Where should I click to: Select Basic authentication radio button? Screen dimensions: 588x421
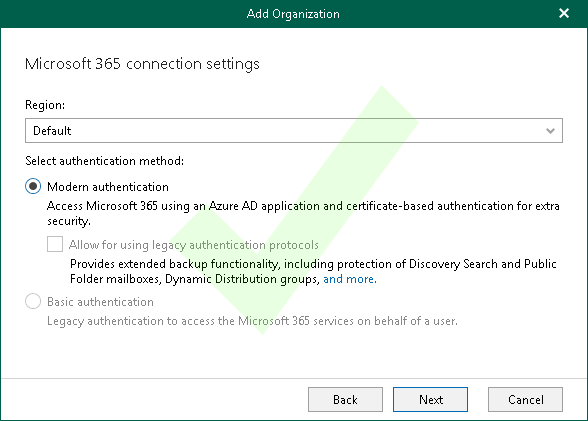click(x=33, y=301)
